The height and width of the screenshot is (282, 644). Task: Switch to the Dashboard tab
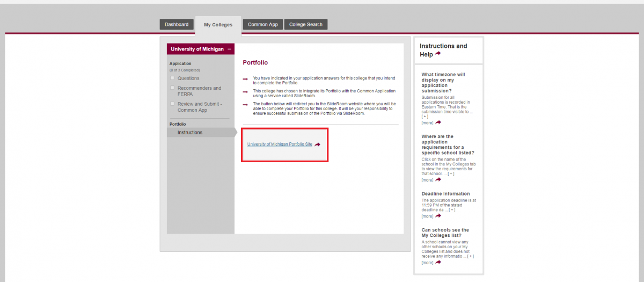pyautogui.click(x=177, y=25)
